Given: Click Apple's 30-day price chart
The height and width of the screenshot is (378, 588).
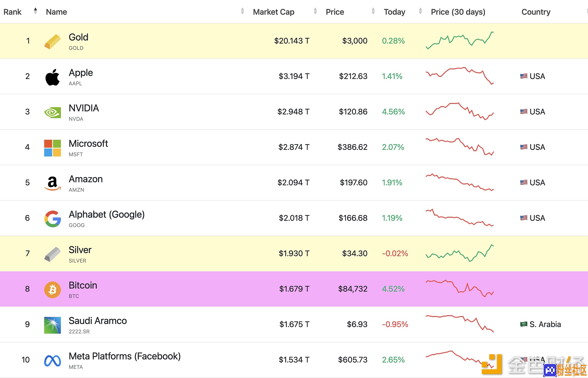Looking at the screenshot, I should (459, 76).
